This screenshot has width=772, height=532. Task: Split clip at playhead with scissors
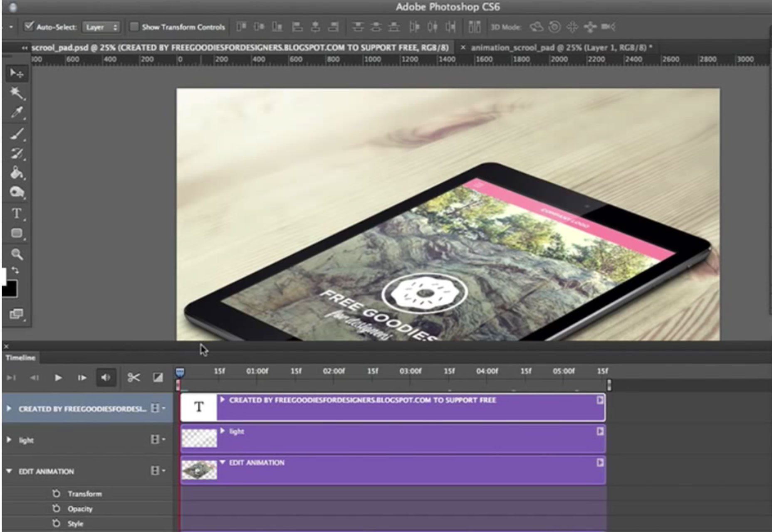[x=134, y=377]
